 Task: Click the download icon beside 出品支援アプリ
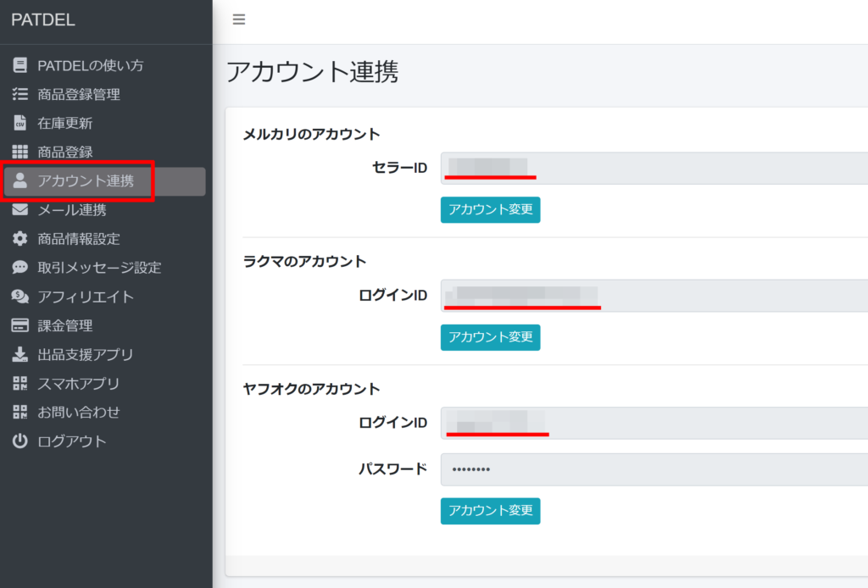(20, 354)
